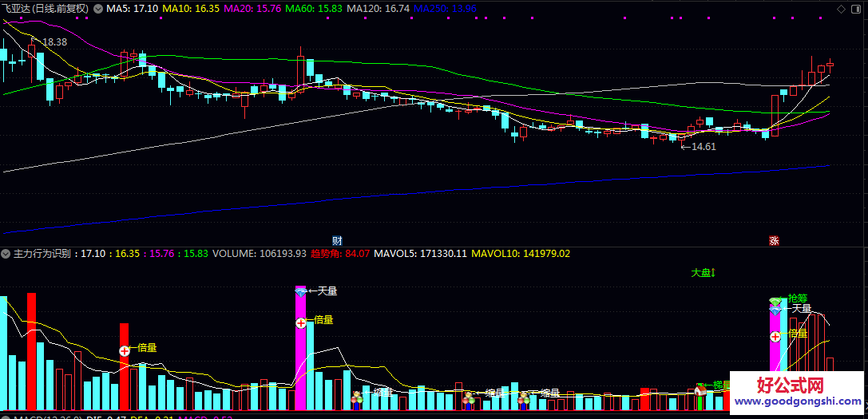Click the square icon at top right

point(858,8)
